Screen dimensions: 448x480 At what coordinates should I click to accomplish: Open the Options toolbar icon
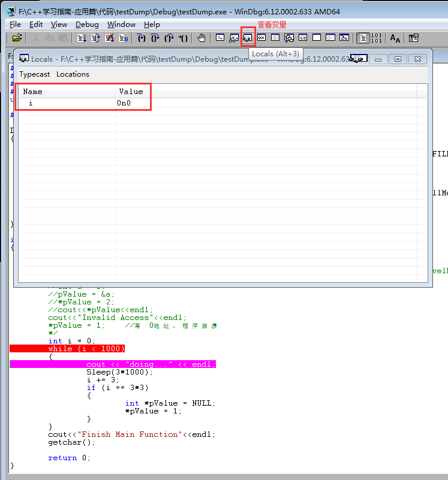tap(413, 38)
